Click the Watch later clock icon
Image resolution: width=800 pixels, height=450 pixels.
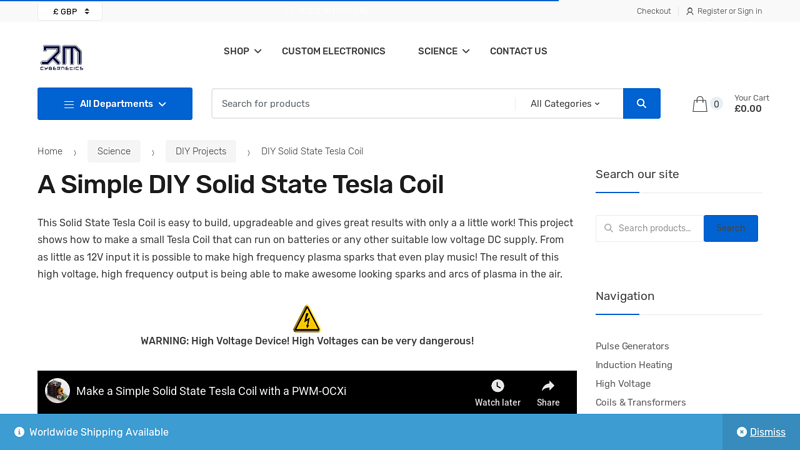(x=497, y=386)
